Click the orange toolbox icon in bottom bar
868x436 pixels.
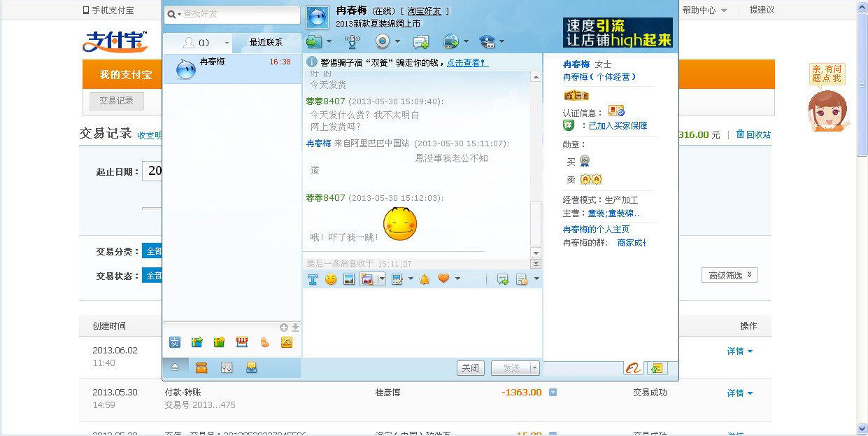[201, 367]
